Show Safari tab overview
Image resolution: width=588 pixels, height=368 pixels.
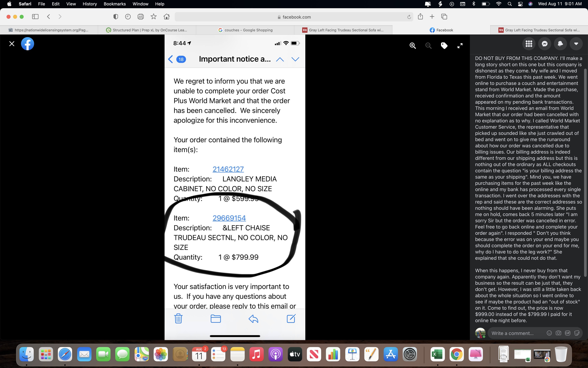(x=444, y=17)
